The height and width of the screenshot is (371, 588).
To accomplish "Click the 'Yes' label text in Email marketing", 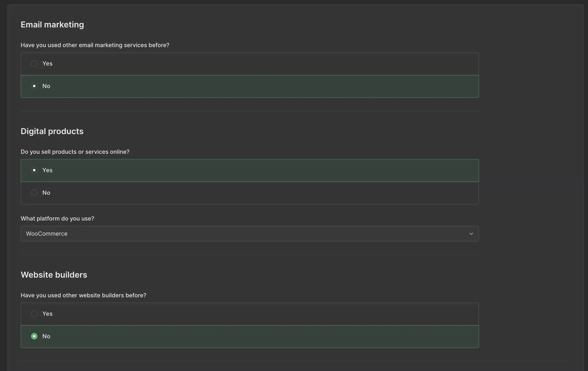I will click(x=47, y=63).
